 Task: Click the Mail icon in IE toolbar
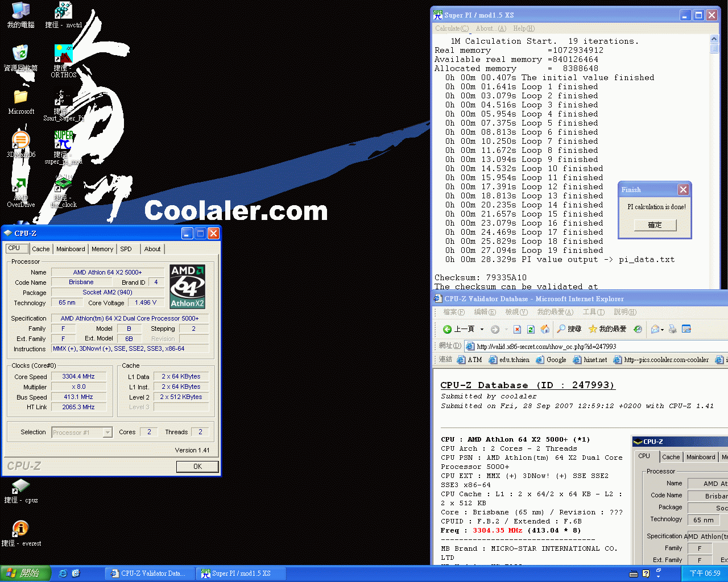[655, 329]
